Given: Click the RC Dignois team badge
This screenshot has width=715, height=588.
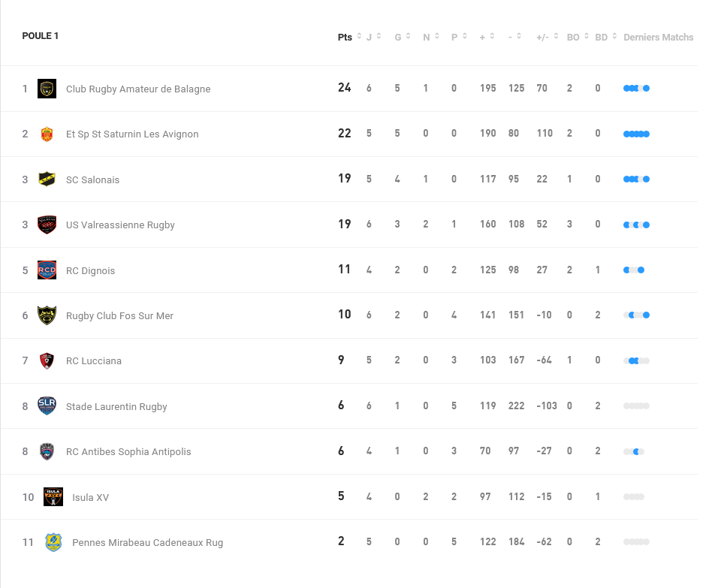Looking at the screenshot, I should coord(47,270).
